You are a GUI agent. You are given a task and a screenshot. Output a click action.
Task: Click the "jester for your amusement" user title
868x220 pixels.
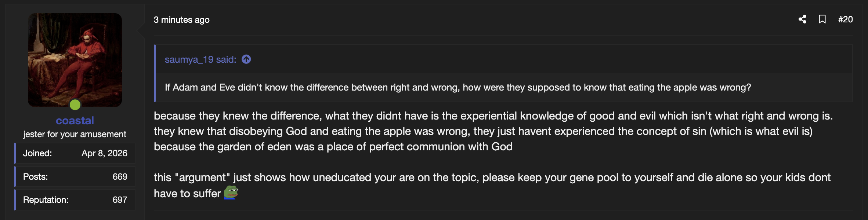75,134
